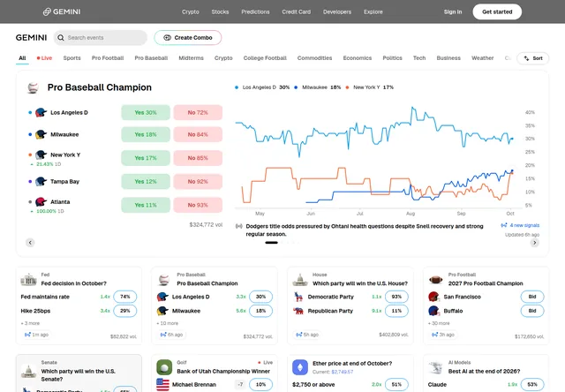Buy Yes 30% for Los Angeles D
The width and height of the screenshot is (565, 392).
(x=146, y=112)
